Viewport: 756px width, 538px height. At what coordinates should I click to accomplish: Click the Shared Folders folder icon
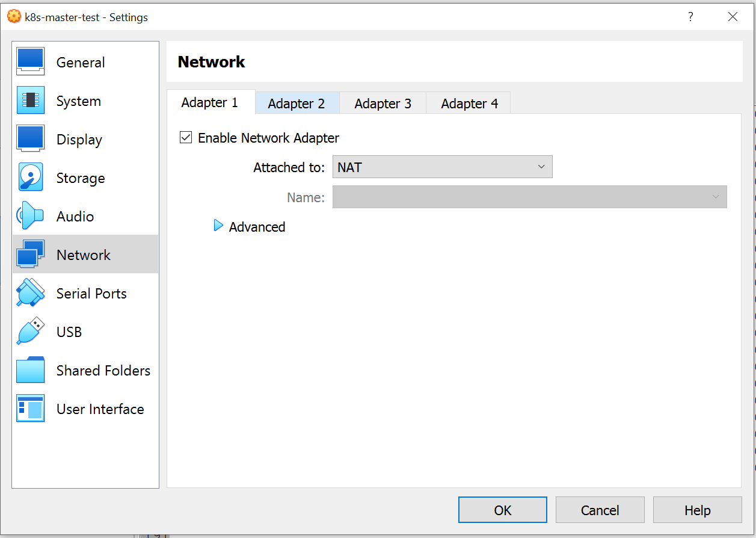30,370
